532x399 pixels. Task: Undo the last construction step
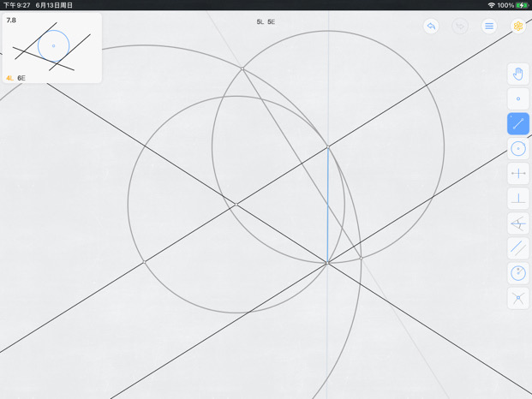431,26
